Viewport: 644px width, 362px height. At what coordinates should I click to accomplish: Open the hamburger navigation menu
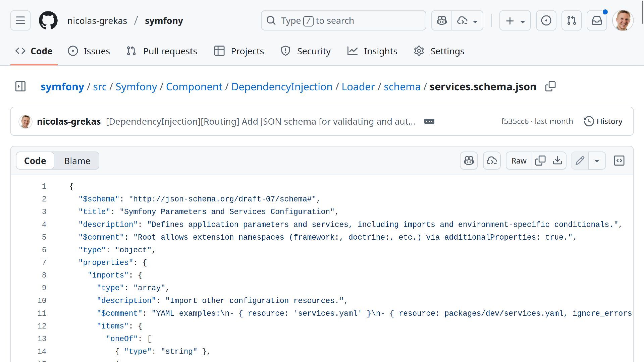pyautogui.click(x=20, y=20)
